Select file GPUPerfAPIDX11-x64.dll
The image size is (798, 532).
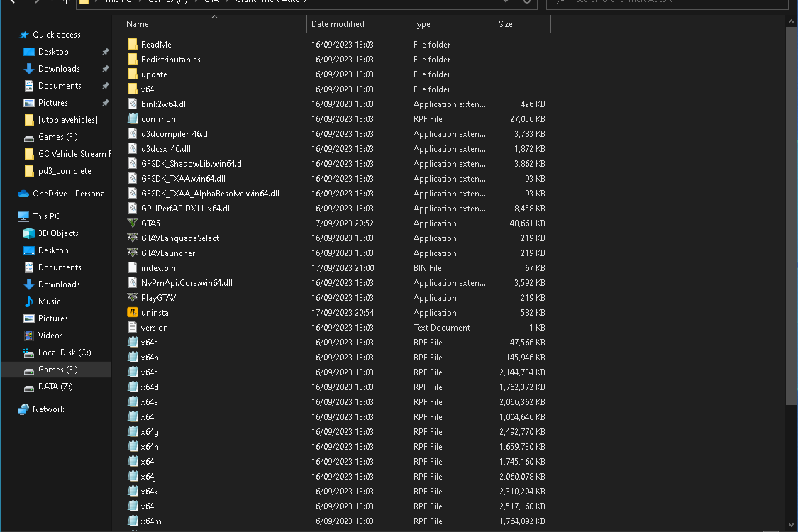click(187, 209)
